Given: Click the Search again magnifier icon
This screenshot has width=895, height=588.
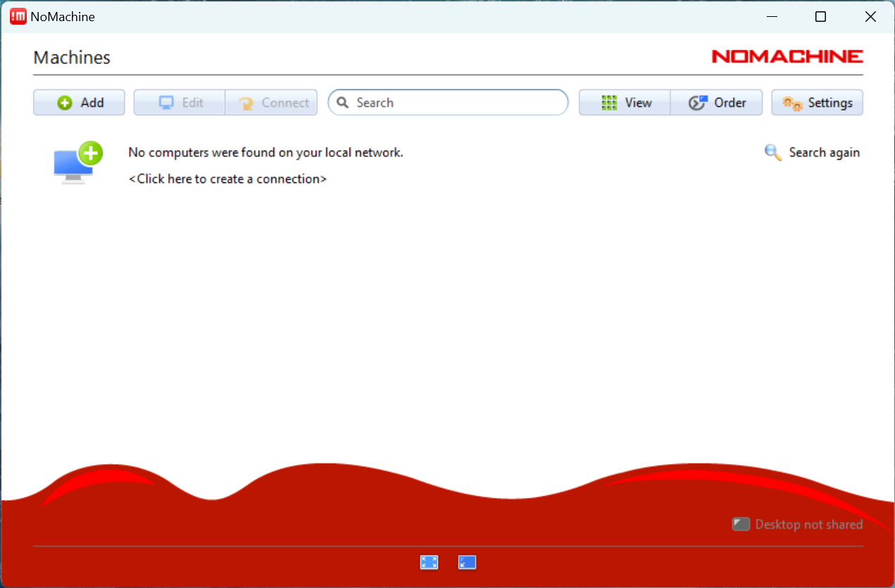Looking at the screenshot, I should (x=772, y=152).
